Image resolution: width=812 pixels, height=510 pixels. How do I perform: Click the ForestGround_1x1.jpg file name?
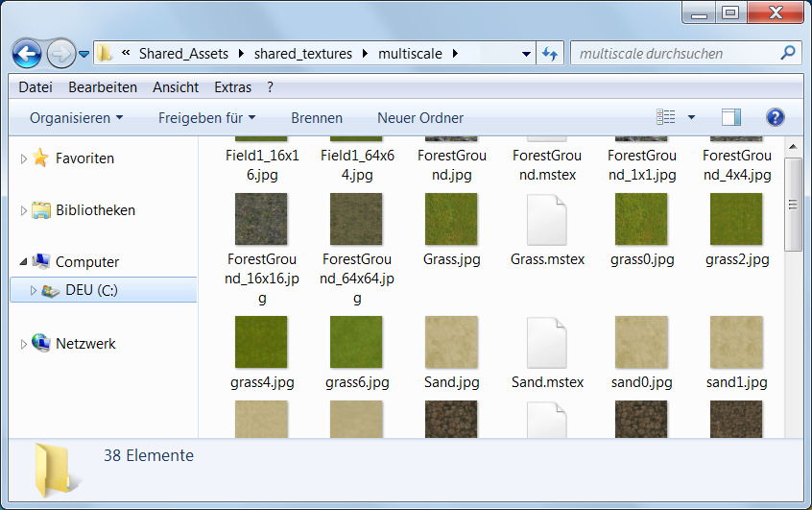pos(642,165)
